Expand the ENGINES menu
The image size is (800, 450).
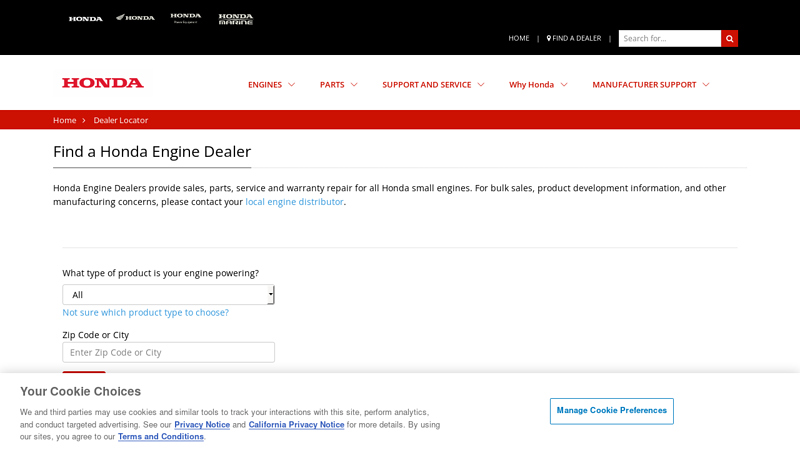point(265,85)
